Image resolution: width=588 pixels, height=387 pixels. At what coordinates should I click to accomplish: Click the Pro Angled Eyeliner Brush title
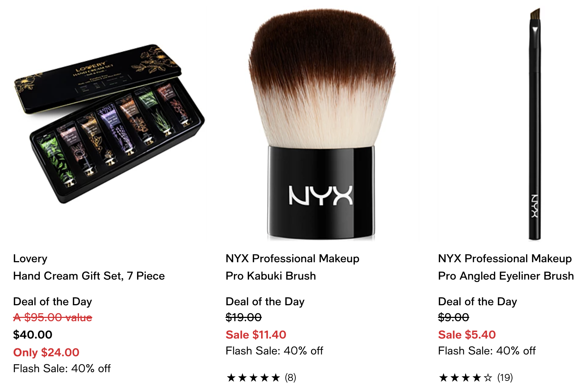(506, 276)
